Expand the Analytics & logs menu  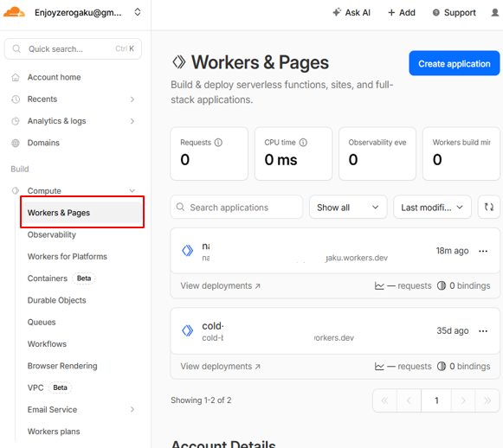(x=132, y=121)
